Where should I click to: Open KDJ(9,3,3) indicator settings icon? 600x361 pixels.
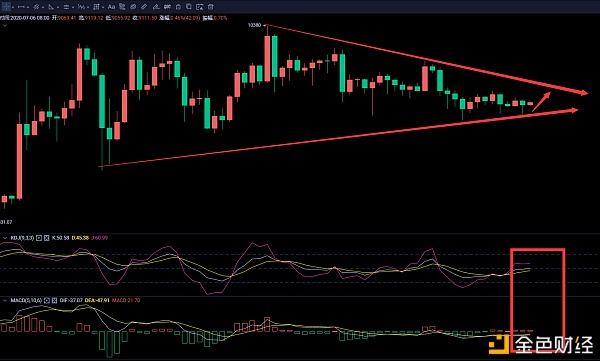click(x=39, y=238)
